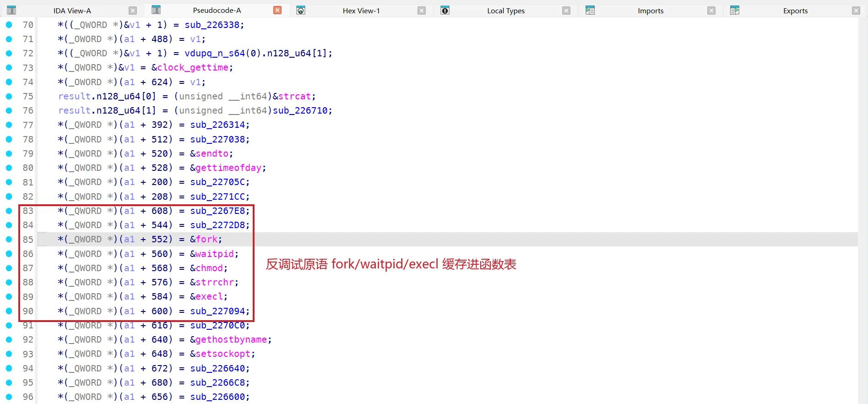Click sub_227094 on line 90
The height and width of the screenshot is (404, 868).
pyautogui.click(x=217, y=311)
